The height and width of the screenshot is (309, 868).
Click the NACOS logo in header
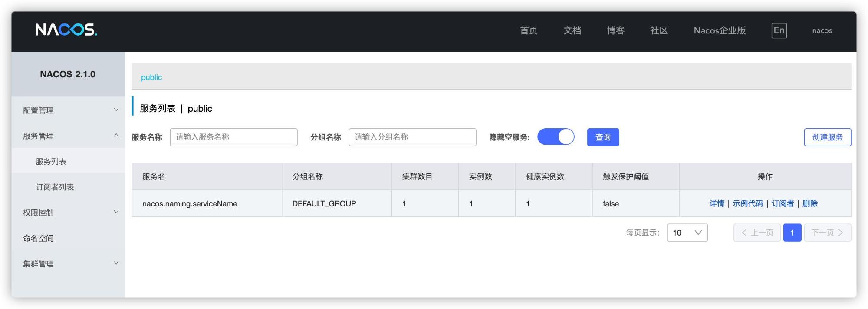(x=66, y=30)
